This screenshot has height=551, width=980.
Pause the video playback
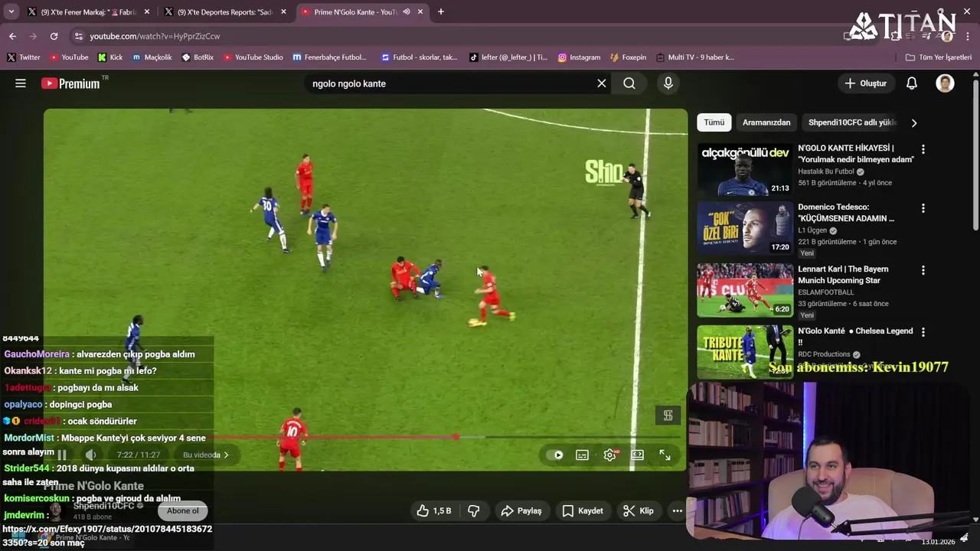[62, 455]
